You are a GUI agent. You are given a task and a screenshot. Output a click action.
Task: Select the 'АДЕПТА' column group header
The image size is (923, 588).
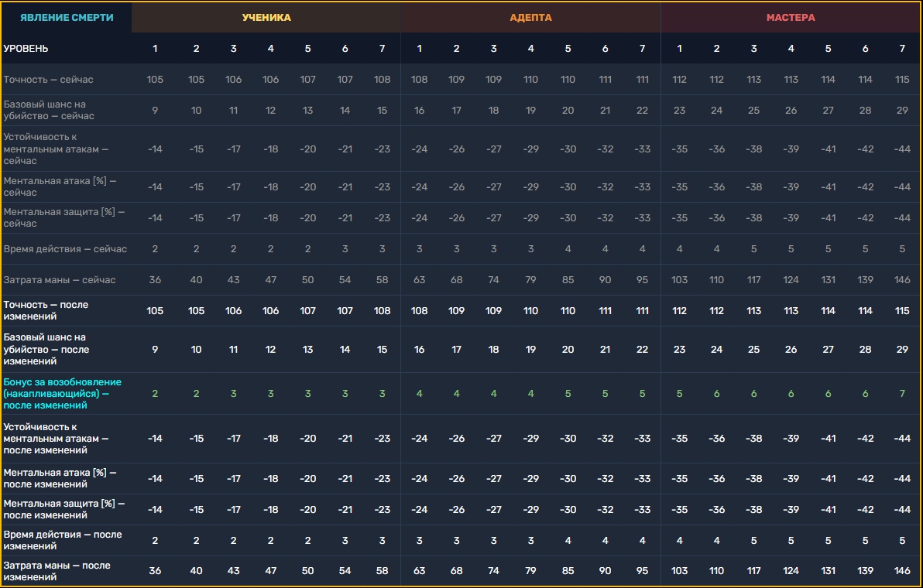(530, 18)
